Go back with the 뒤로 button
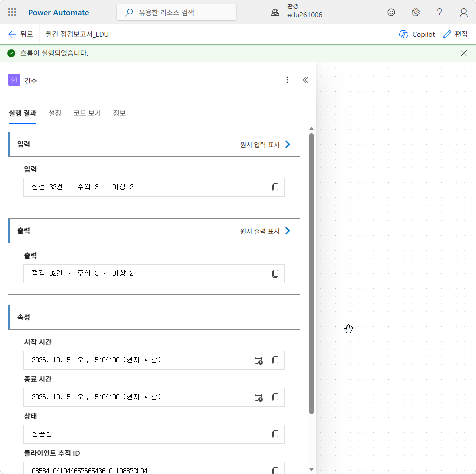Screen dimensions: 476x474 tap(21, 34)
